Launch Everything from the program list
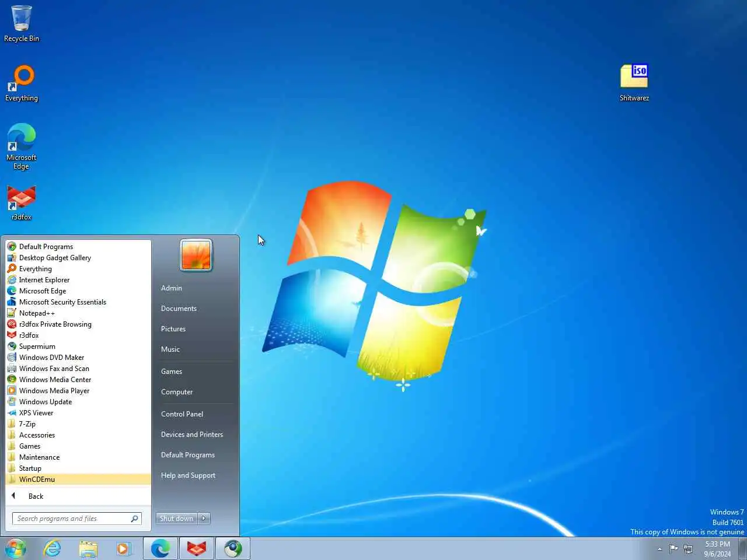This screenshot has width=747, height=560. coord(78,269)
